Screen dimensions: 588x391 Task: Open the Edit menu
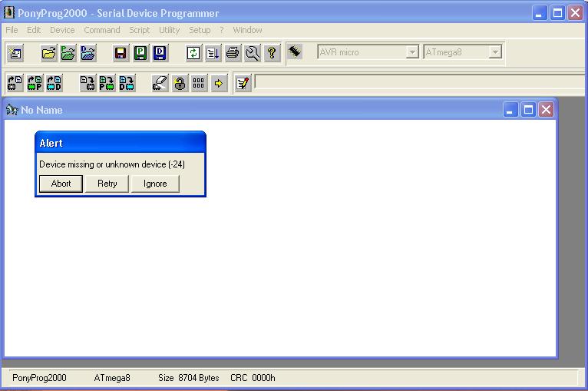coord(34,30)
